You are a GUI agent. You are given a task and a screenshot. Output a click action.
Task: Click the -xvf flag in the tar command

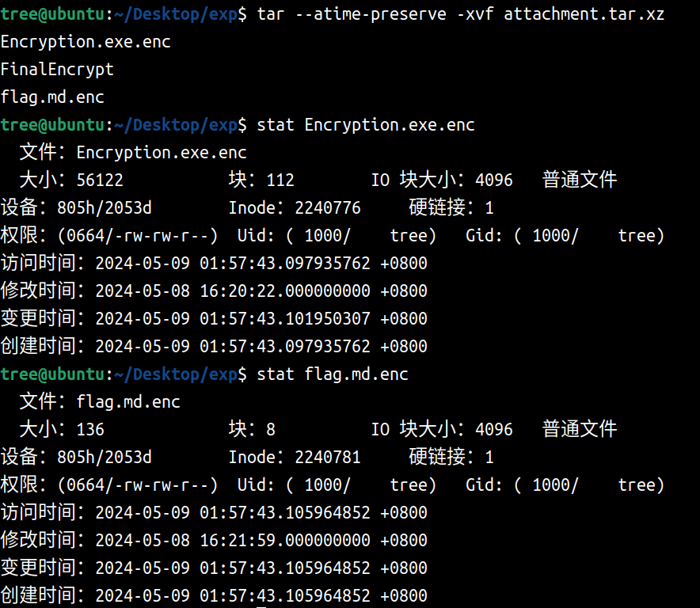(x=475, y=14)
